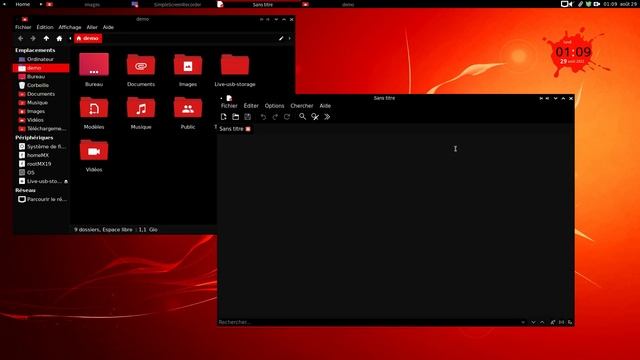Toggle whole word matching in search bar

(562, 322)
